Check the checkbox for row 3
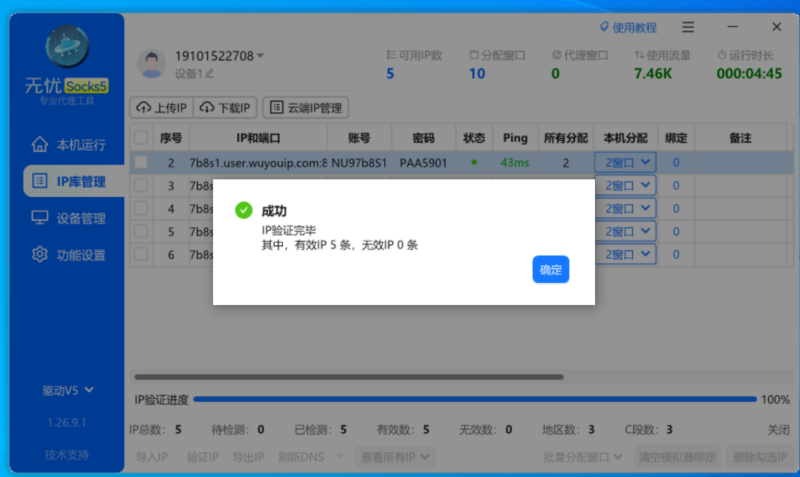This screenshot has width=800, height=477. tap(141, 185)
